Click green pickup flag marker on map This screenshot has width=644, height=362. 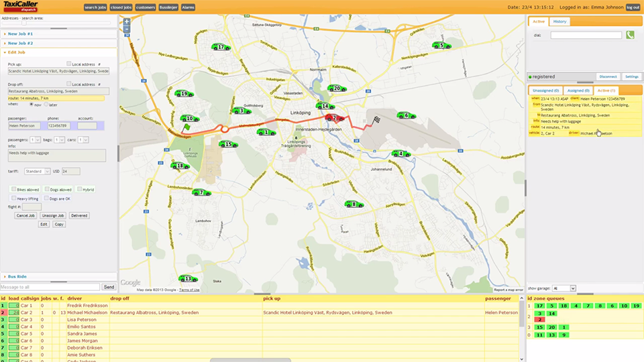pos(186,128)
